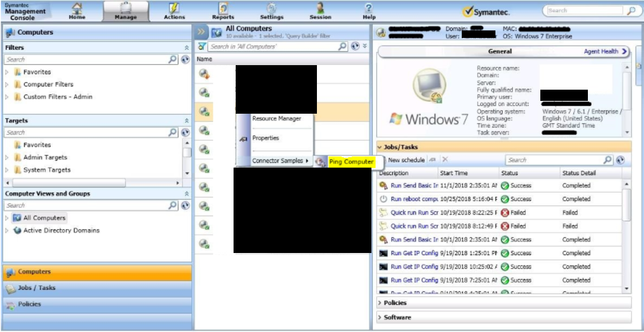Click New schedule button

[406, 160]
